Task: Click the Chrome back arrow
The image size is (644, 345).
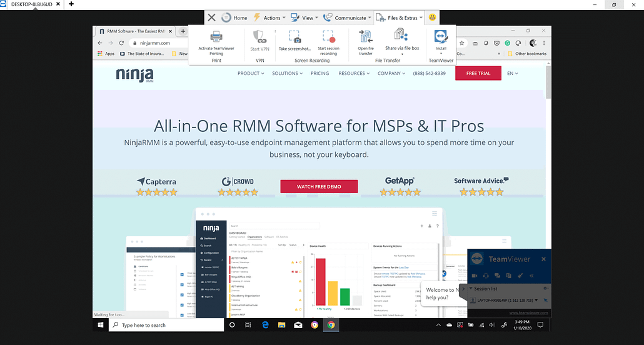Action: click(100, 42)
